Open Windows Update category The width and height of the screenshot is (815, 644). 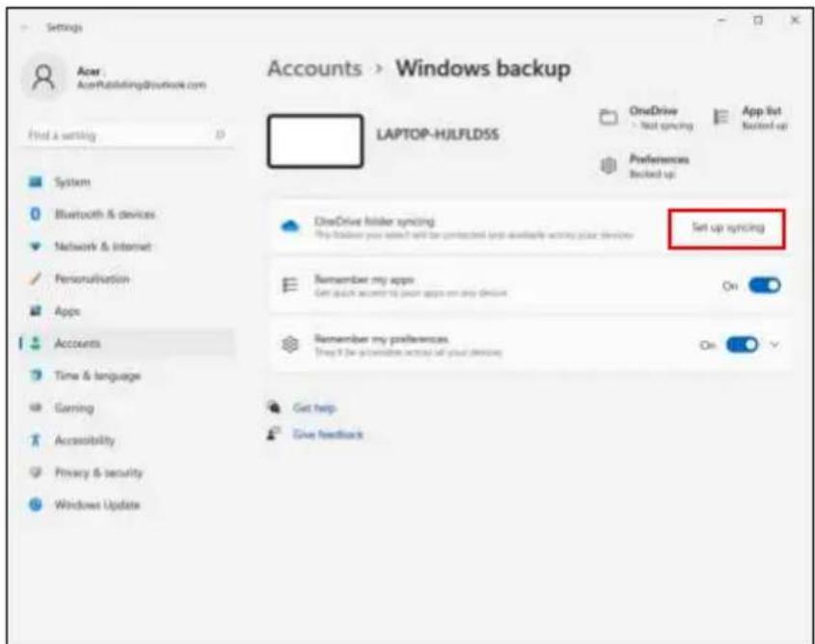(128, 504)
